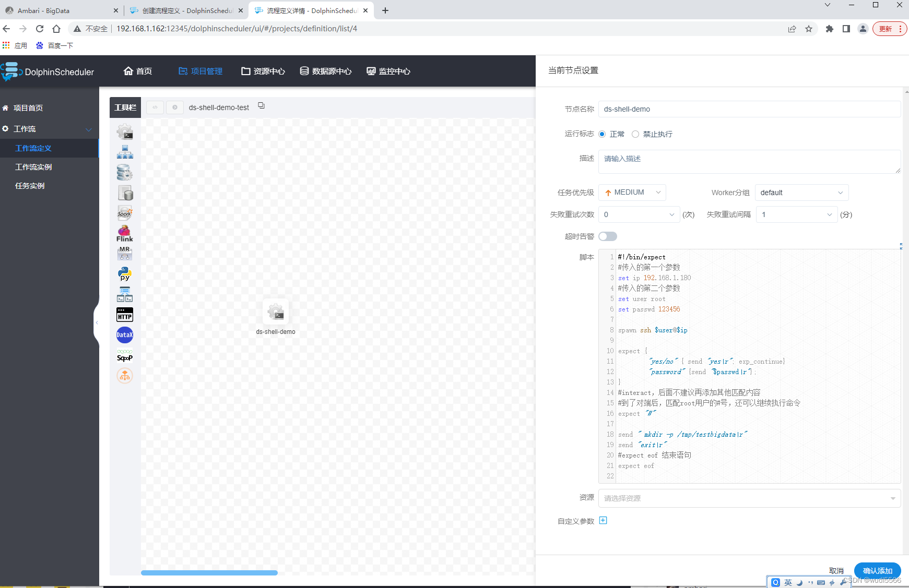The height and width of the screenshot is (588, 909).
Task: Select the Flink task tool
Action: tap(125, 233)
